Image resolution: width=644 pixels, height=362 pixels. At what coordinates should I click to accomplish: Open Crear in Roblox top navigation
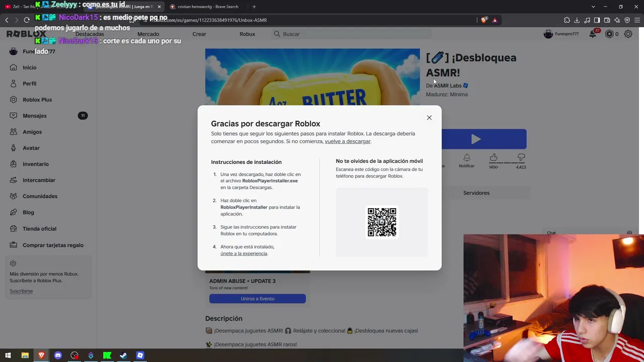coord(199,34)
